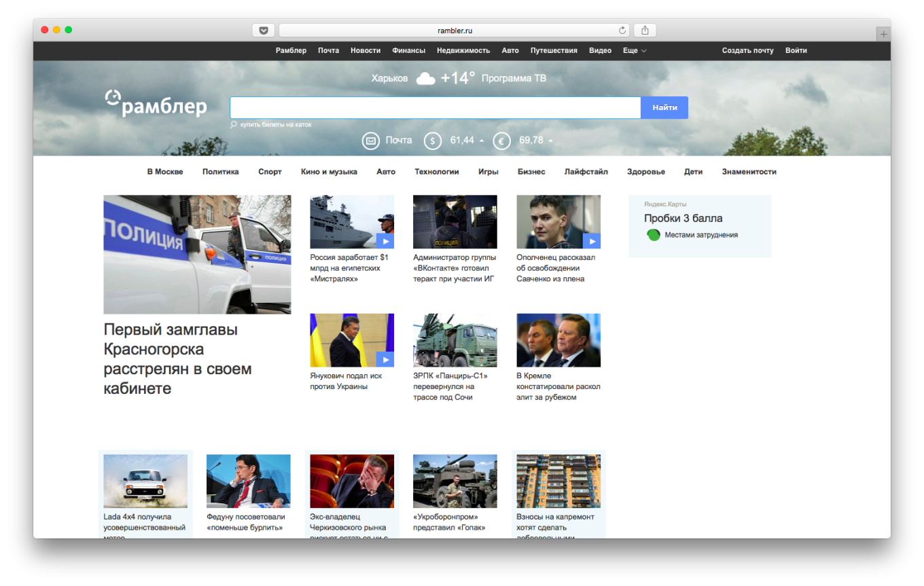Viewport: 924px width, 586px height.
Task: Open Программа ТВ link
Action: click(x=514, y=79)
